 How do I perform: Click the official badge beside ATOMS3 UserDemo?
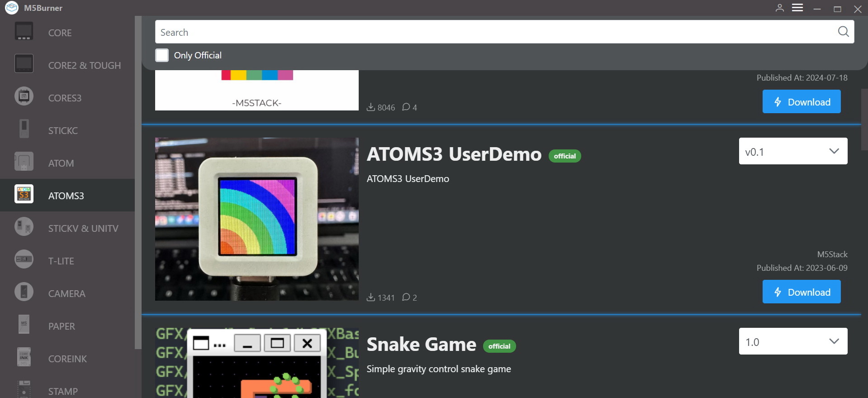[564, 156]
